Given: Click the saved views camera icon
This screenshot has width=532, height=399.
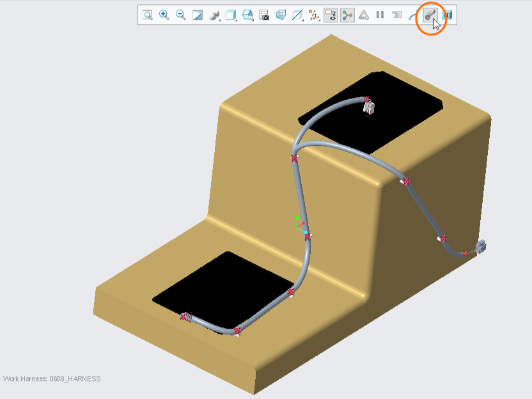Looking at the screenshot, I should pos(264,15).
